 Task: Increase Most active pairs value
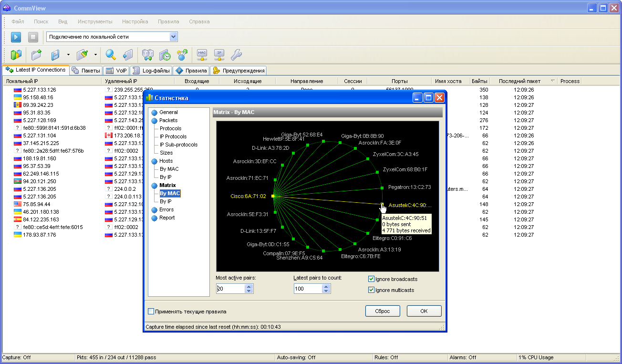[x=249, y=286]
